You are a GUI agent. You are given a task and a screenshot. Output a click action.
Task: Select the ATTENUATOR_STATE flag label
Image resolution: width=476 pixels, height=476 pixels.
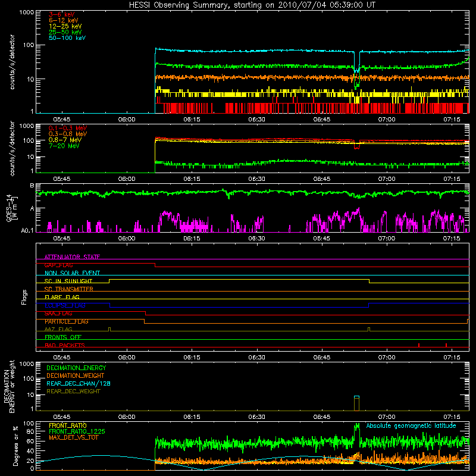coord(72,257)
